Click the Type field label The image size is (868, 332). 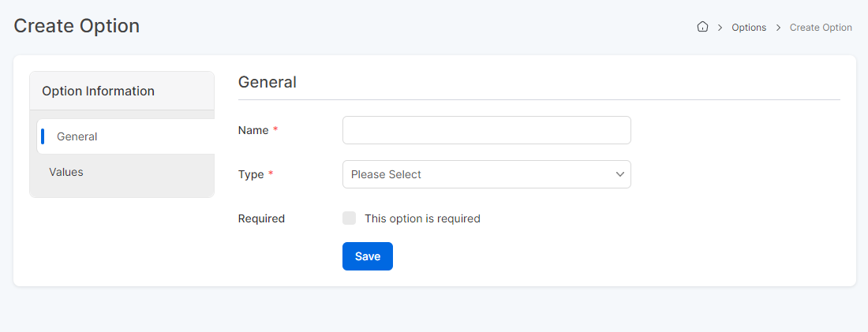[x=251, y=174]
